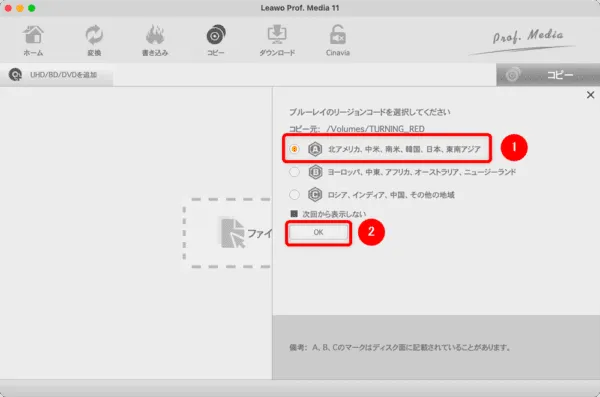Image resolution: width=600 pixels, height=397 pixels.
Task: Click the green コピー start button
Action: (x=548, y=75)
